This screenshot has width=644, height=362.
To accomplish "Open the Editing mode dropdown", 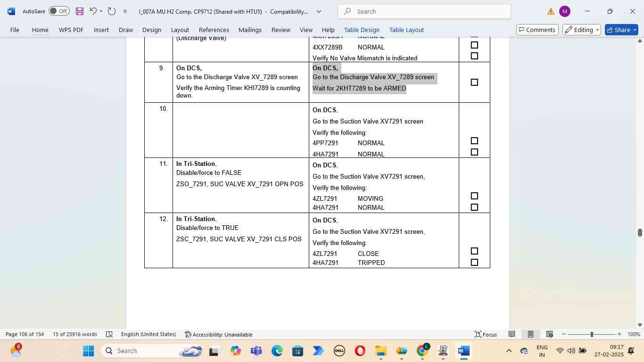I will (582, 30).
